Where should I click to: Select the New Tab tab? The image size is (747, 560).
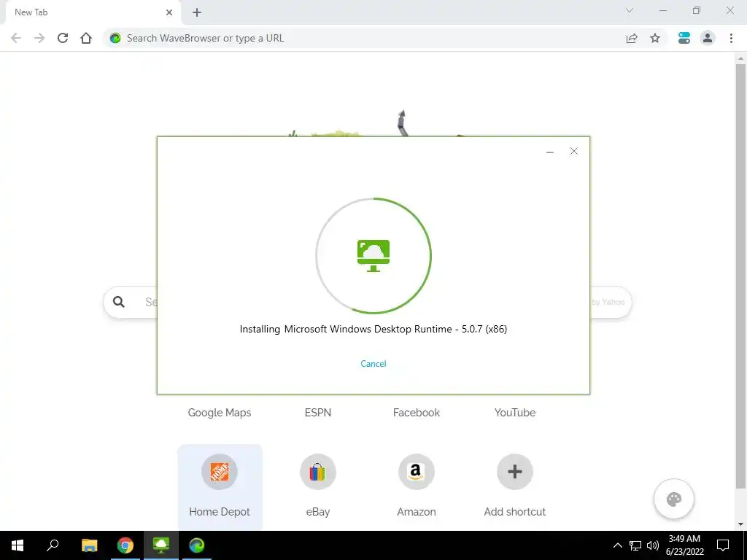(93, 12)
